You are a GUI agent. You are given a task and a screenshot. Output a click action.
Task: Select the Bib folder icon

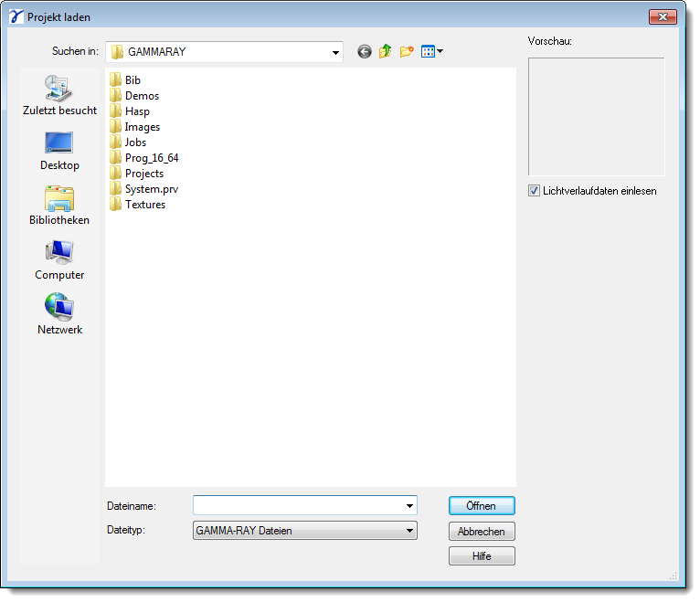pyautogui.click(x=116, y=79)
